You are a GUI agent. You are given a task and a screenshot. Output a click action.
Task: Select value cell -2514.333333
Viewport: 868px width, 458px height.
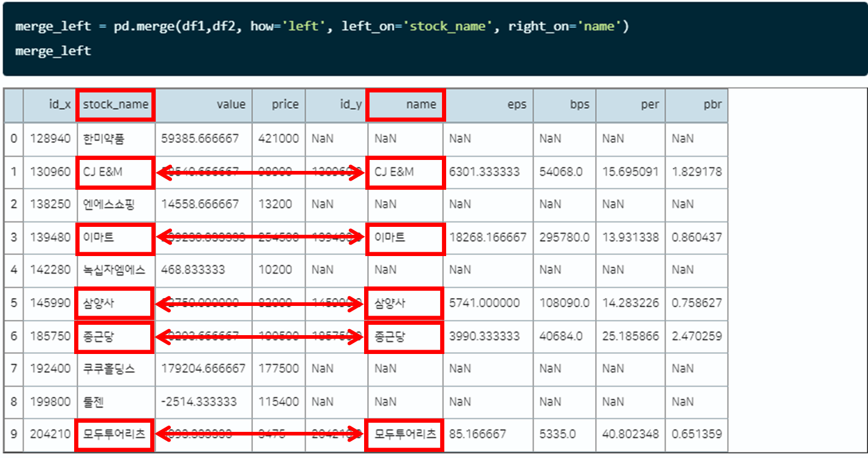[204, 401]
